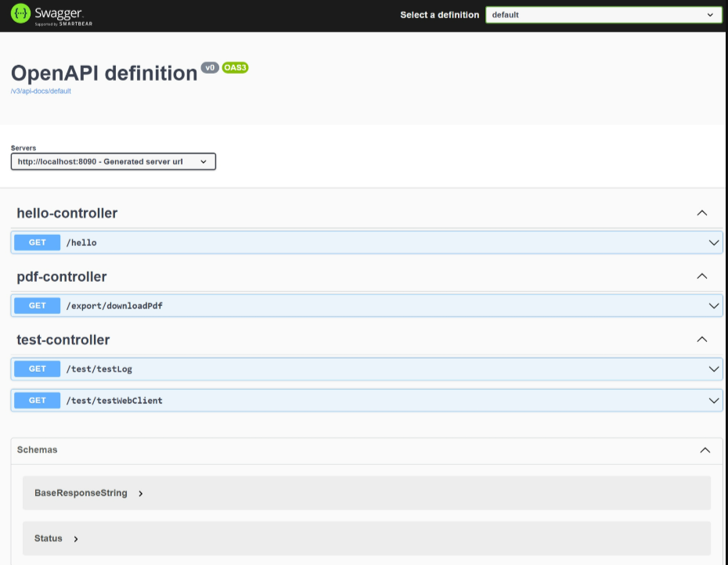Click the v0 version badge

point(210,68)
